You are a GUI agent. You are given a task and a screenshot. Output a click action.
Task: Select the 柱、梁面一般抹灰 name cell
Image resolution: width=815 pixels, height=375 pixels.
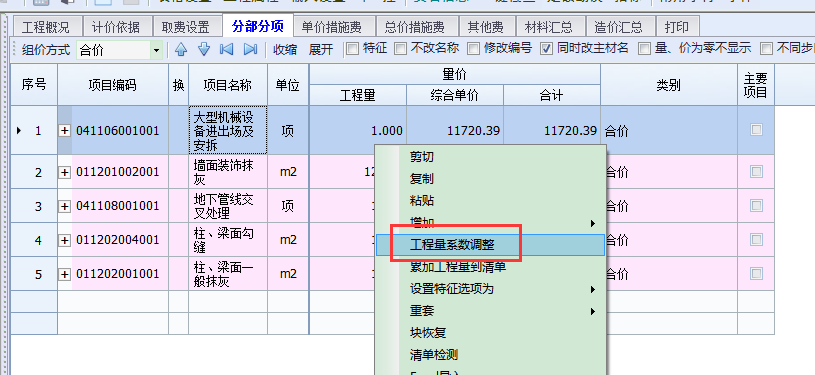[228, 274]
